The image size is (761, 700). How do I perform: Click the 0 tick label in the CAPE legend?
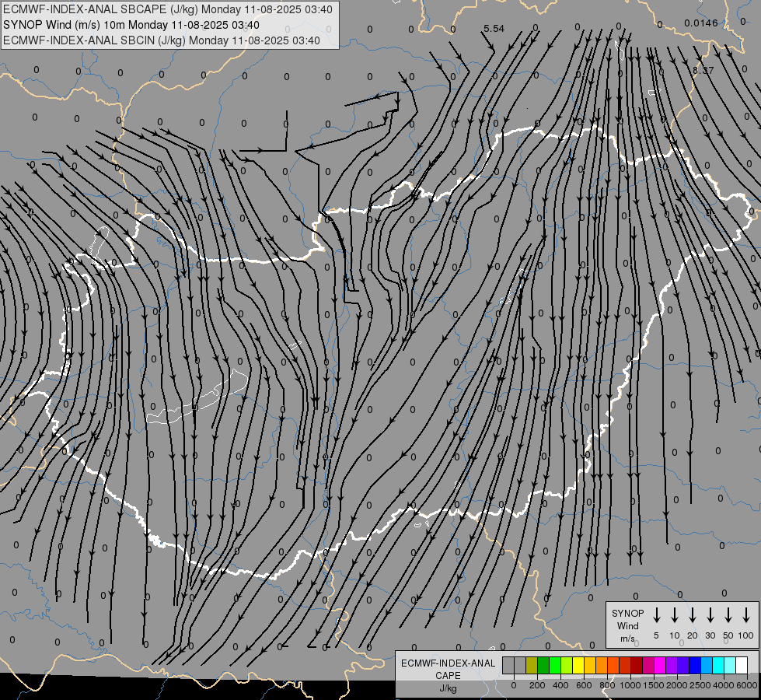(514, 685)
